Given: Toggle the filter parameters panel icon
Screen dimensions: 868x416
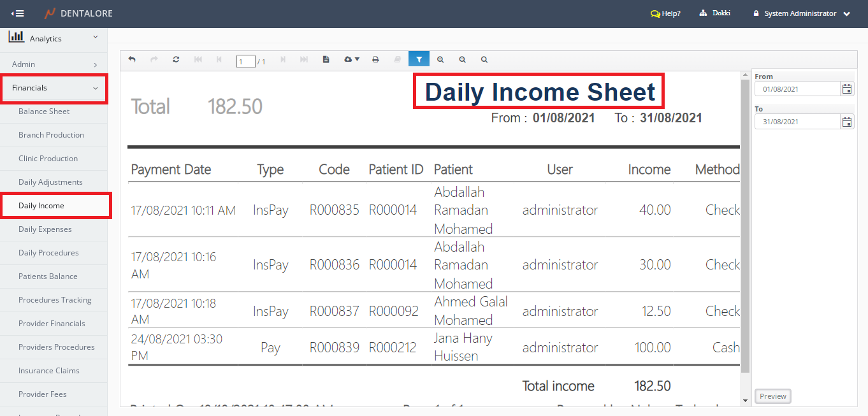Looking at the screenshot, I should point(419,59).
